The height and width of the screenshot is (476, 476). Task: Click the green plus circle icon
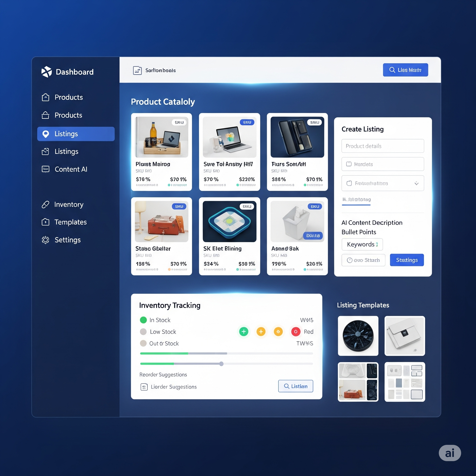click(244, 332)
